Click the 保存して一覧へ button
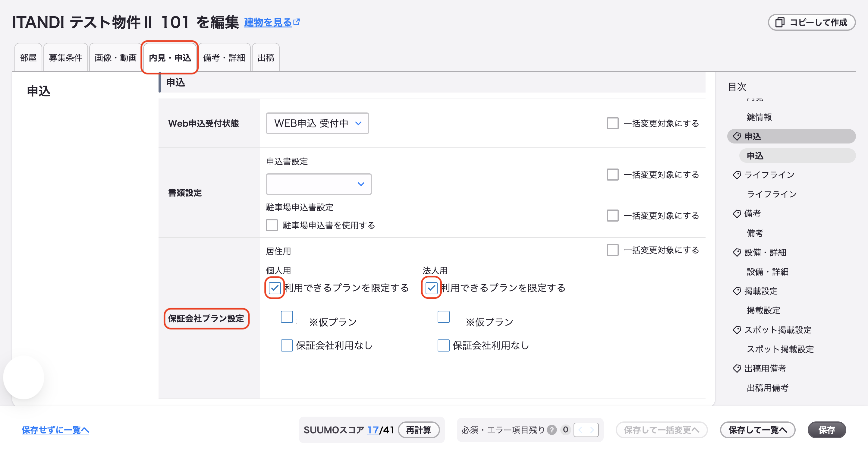This screenshot has height=454, width=868. [757, 430]
